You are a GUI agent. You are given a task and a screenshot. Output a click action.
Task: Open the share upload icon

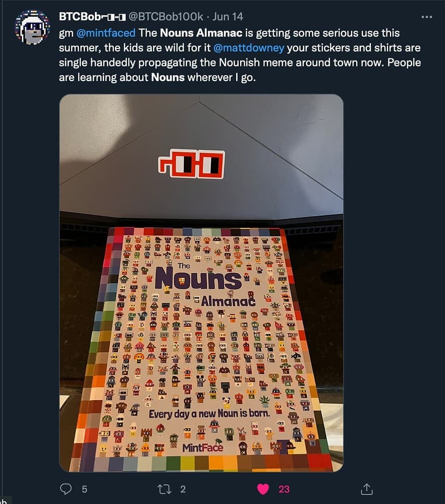coord(366,488)
